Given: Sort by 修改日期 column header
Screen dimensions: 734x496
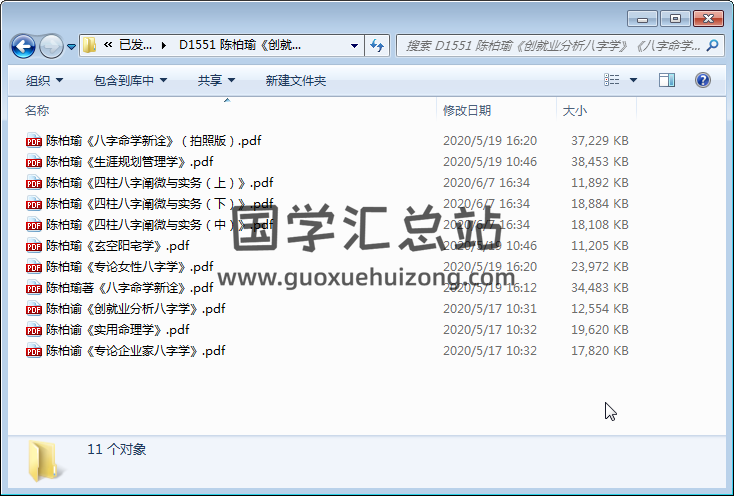Looking at the screenshot, I should coord(467,110).
